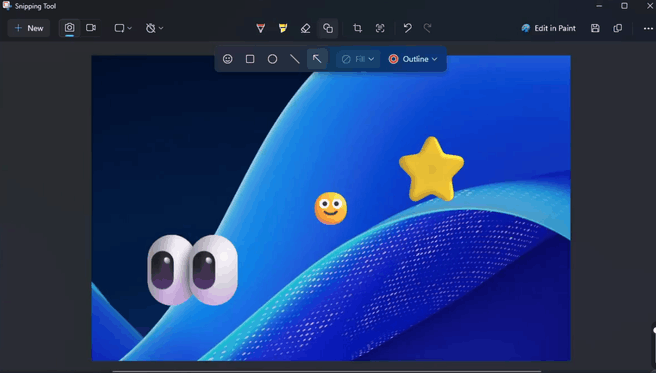The height and width of the screenshot is (373, 656).
Task: Activate the image crop tool
Action: click(357, 28)
